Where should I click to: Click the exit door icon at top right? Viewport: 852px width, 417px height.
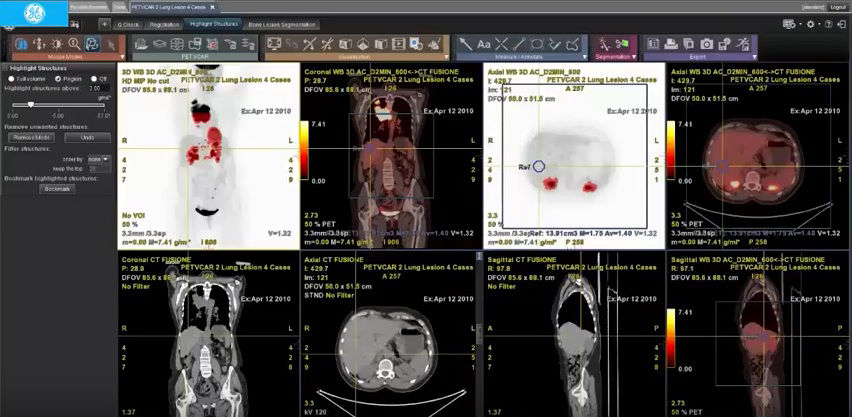tap(841, 24)
